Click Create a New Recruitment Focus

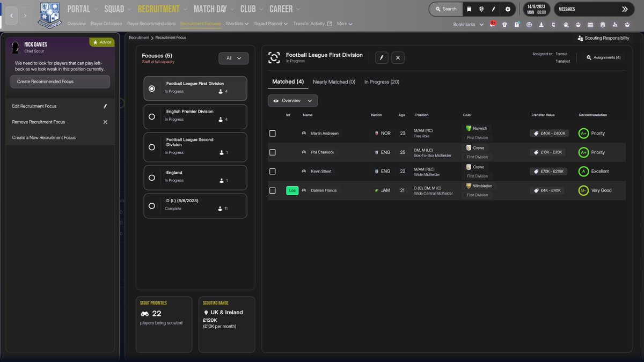click(x=60, y=137)
